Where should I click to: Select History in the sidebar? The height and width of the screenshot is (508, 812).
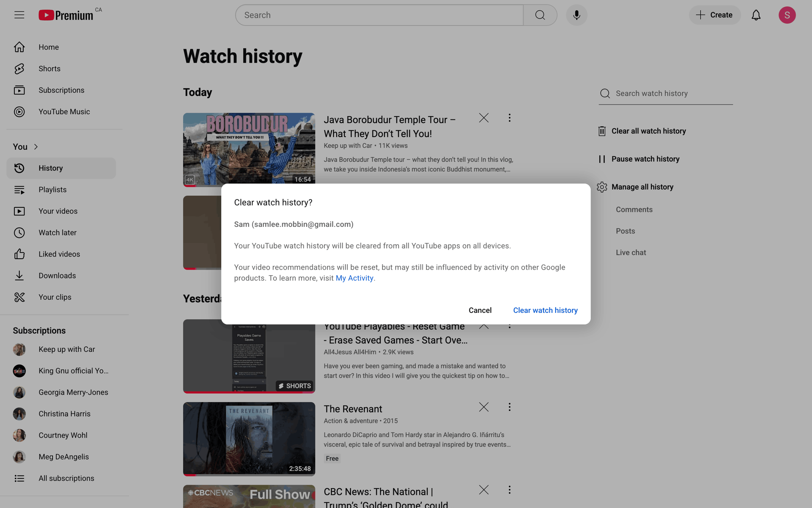coord(61,168)
